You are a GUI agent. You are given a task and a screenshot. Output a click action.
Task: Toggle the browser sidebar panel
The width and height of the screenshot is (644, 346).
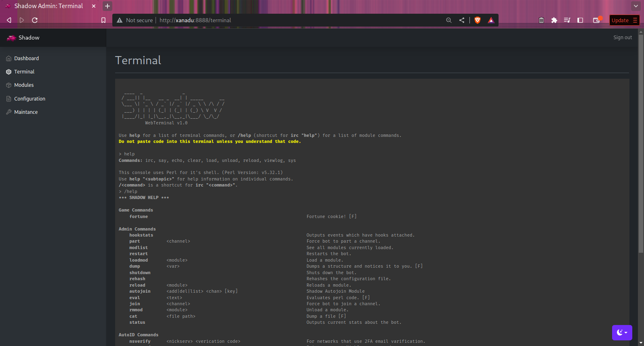point(580,20)
